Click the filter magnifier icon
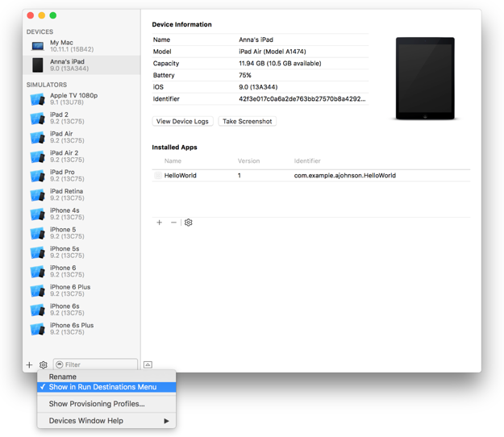Image resolution: width=504 pixels, height=437 pixels. point(60,364)
